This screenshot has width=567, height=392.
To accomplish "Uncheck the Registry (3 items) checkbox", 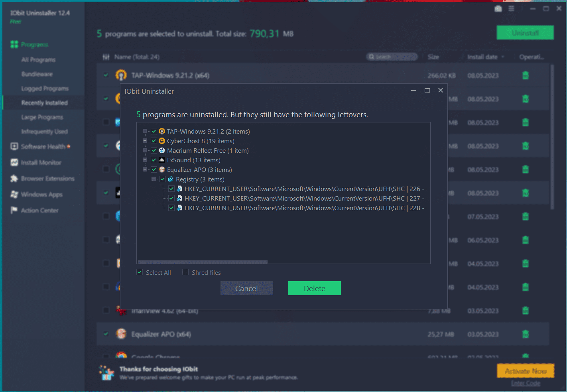I will [x=163, y=179].
